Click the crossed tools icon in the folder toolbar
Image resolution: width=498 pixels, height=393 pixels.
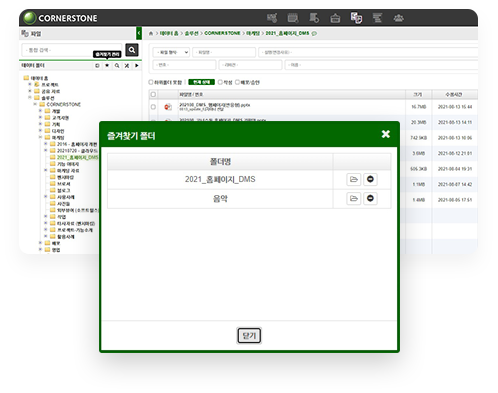(x=127, y=66)
